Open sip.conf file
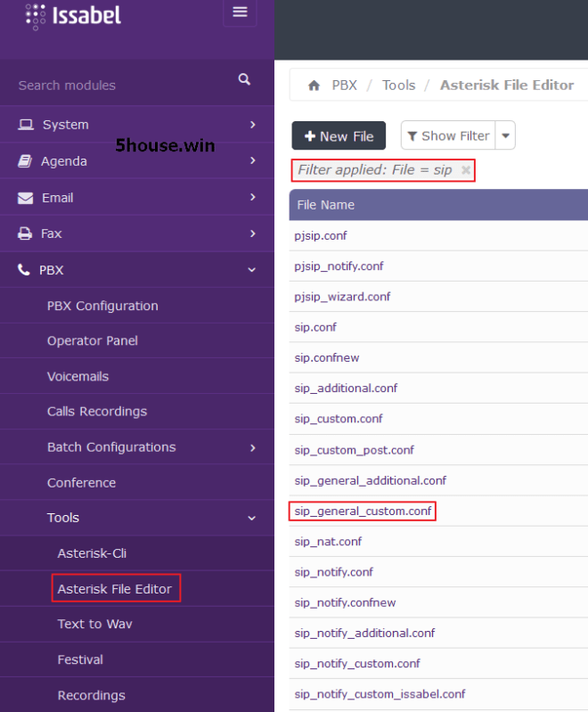The width and height of the screenshot is (588, 712). pos(315,327)
